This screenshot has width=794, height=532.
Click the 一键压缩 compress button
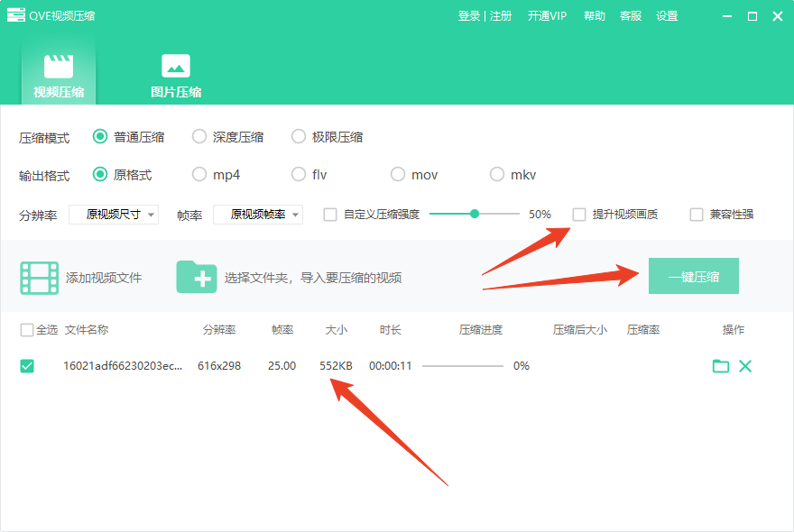tap(693, 277)
